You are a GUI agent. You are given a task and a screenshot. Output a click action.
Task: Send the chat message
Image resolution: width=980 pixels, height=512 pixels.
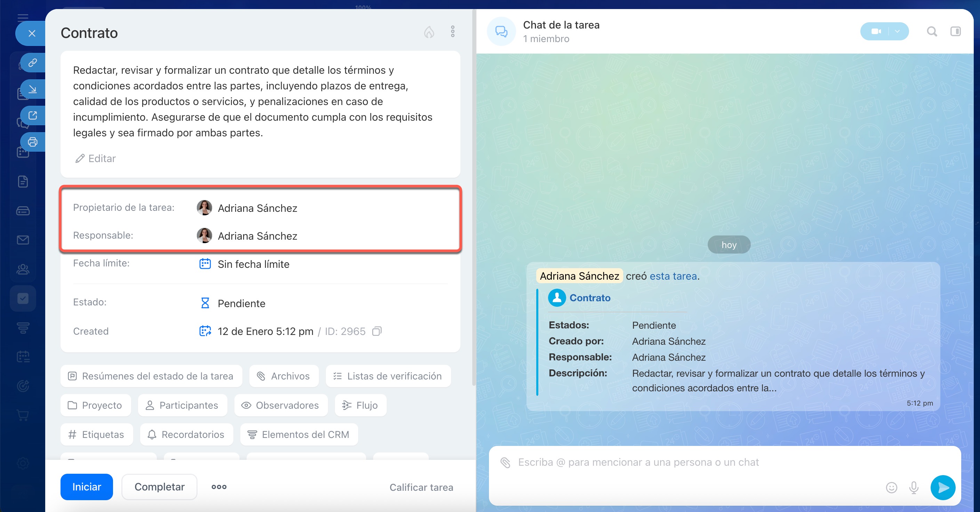pos(943,487)
